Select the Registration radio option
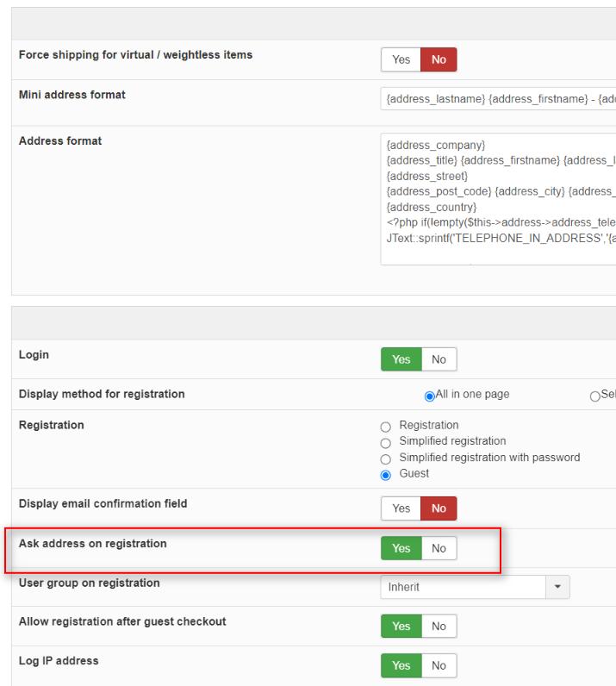The width and height of the screenshot is (616, 686). 386,426
